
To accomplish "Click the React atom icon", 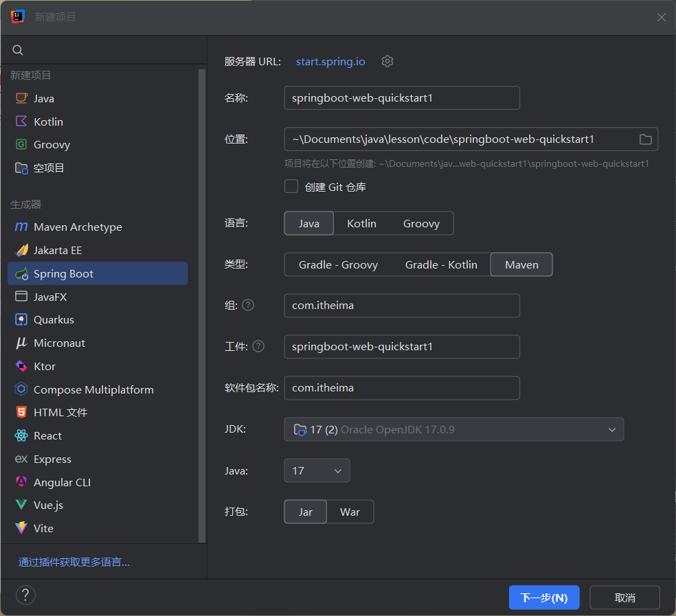I will pyautogui.click(x=21, y=435).
